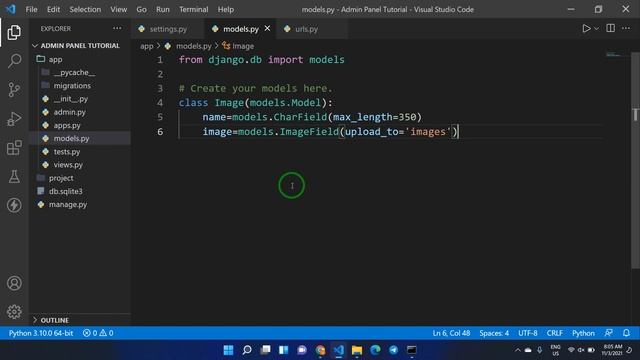Expand the migrations folder
Screen dimensions: 640x360
(80, 86)
